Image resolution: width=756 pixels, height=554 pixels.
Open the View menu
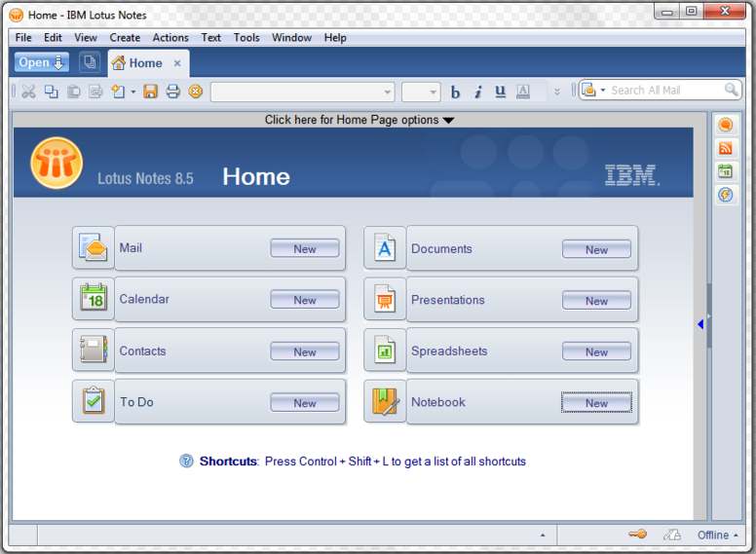(x=86, y=38)
